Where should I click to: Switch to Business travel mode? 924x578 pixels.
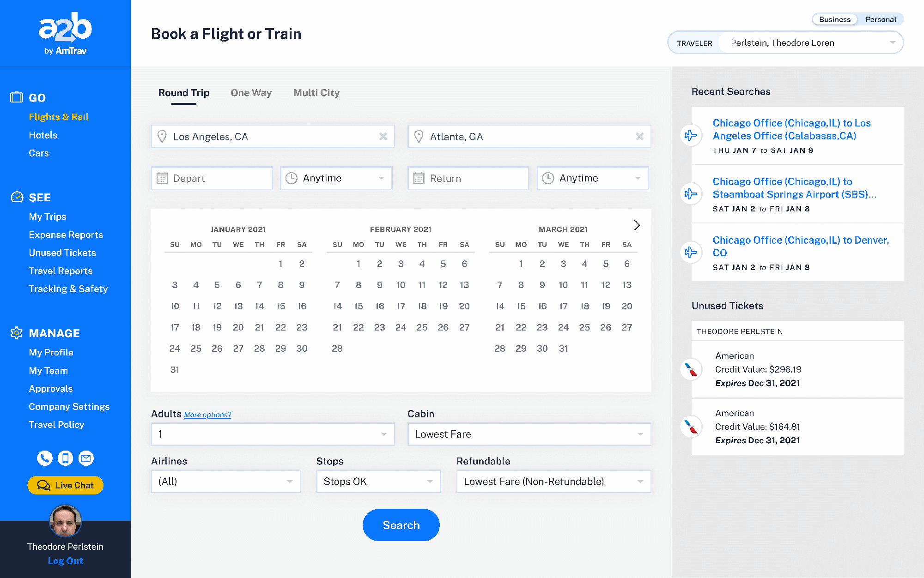tap(834, 19)
